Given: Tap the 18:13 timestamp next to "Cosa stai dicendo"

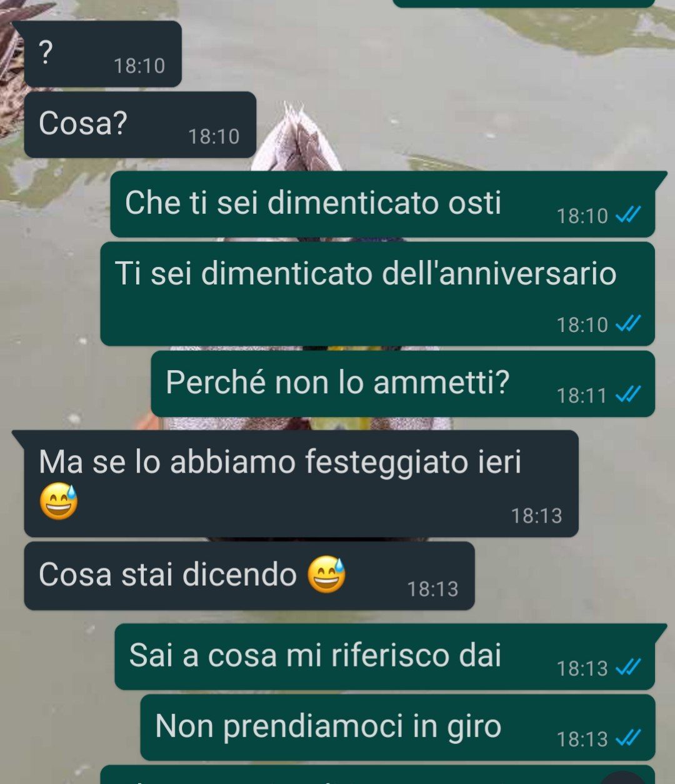Looking at the screenshot, I should click(432, 589).
